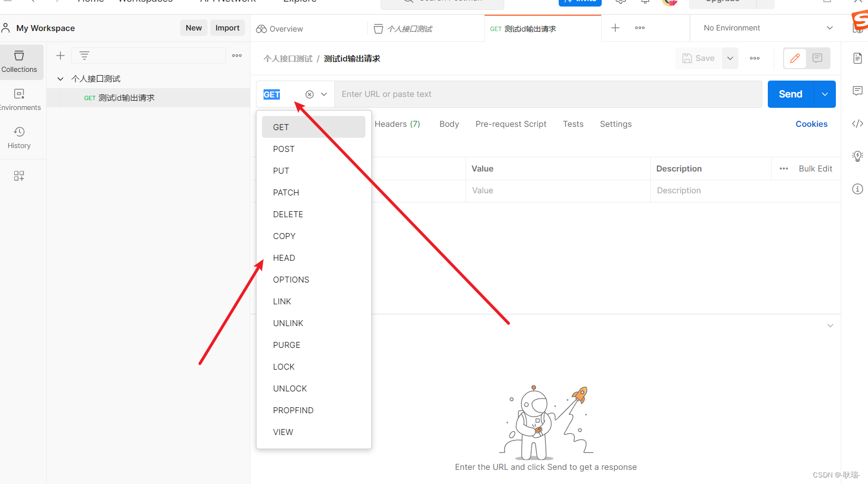
Task: Clear the GET method selection
Action: pos(309,94)
